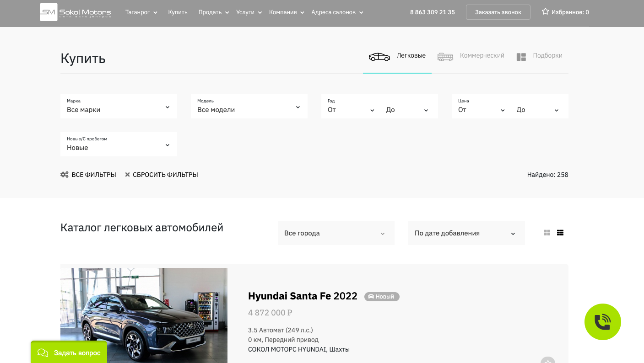Expand the Компания menu
This screenshot has height=363, width=644.
287,12
